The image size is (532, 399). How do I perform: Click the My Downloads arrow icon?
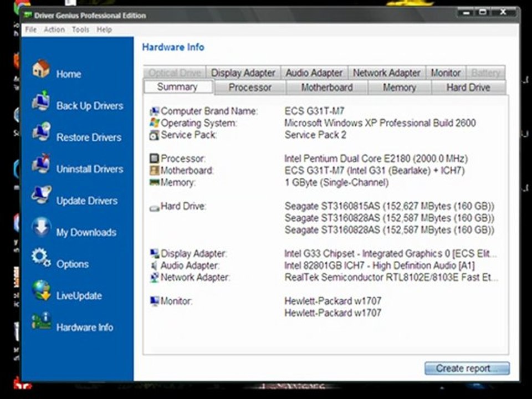click(41, 227)
